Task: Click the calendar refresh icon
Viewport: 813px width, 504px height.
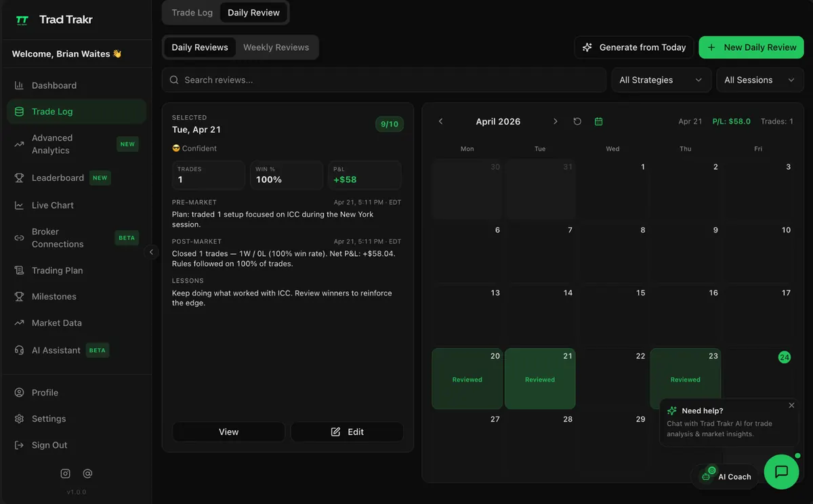Action: [x=577, y=121]
